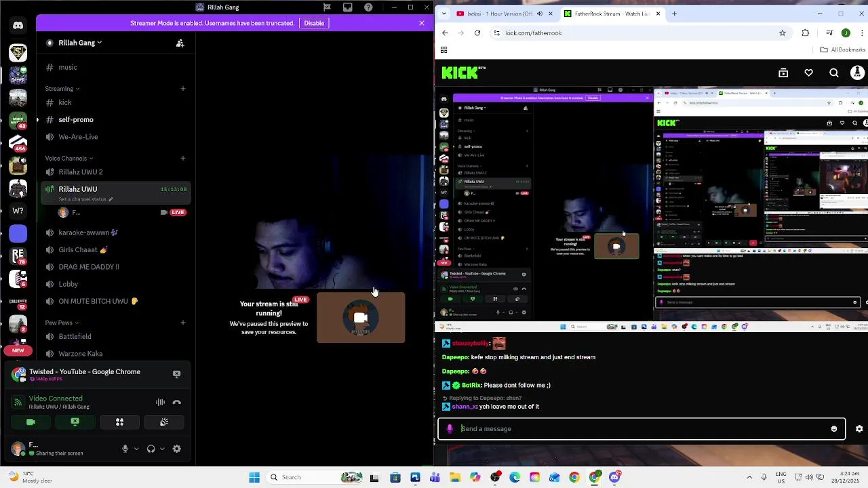This screenshot has height=488, width=868.
Task: Reload the kick.com page
Action: point(477,33)
